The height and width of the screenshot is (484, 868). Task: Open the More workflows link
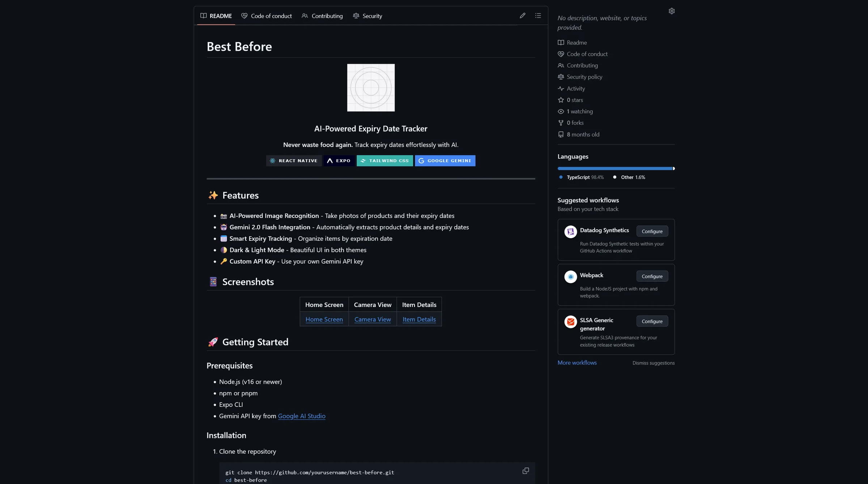[577, 363]
